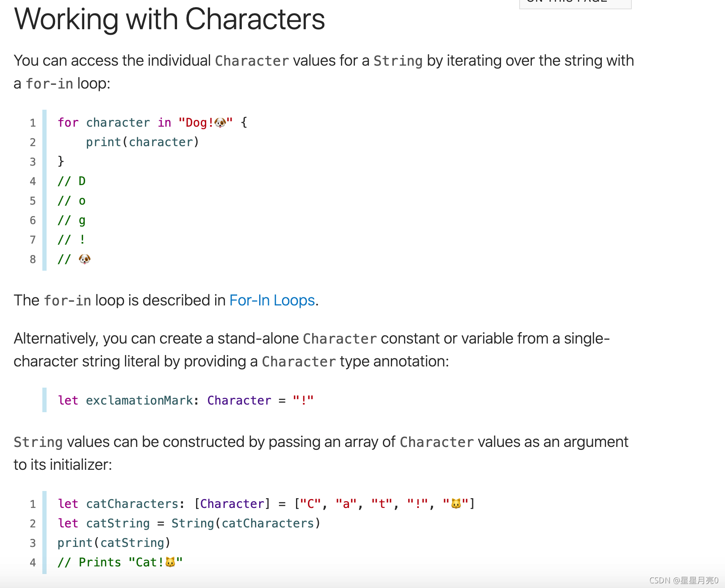Click the [Character] array type
The height and width of the screenshot is (588, 725).
click(x=232, y=504)
